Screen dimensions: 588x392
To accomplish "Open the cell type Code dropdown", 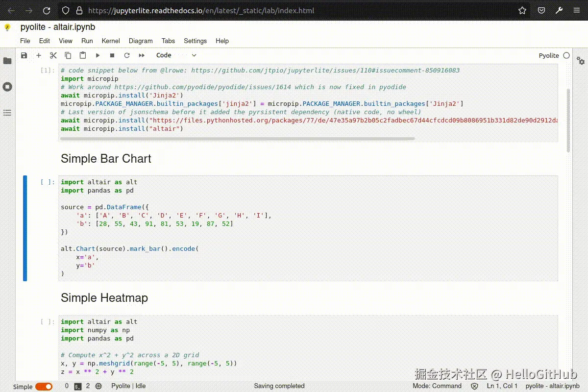I will click(x=176, y=55).
